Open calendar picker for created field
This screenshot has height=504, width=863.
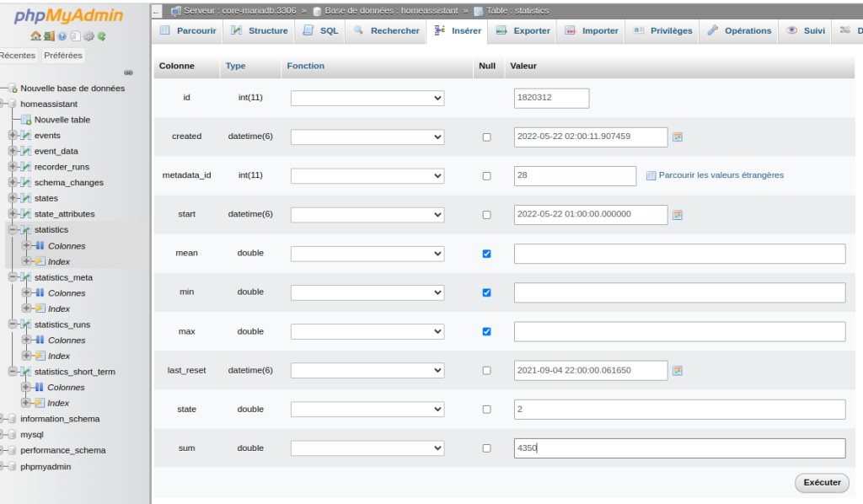[x=678, y=137]
